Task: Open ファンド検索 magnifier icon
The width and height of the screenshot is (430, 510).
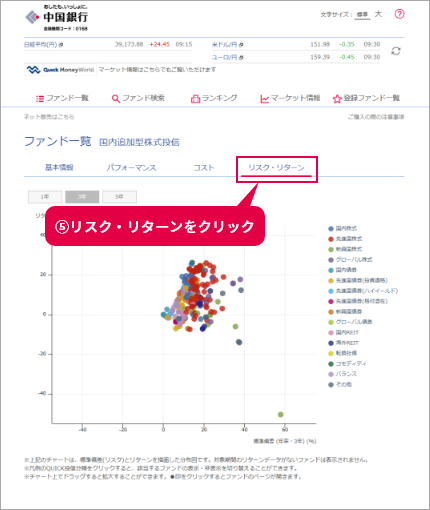Action: click(x=115, y=99)
